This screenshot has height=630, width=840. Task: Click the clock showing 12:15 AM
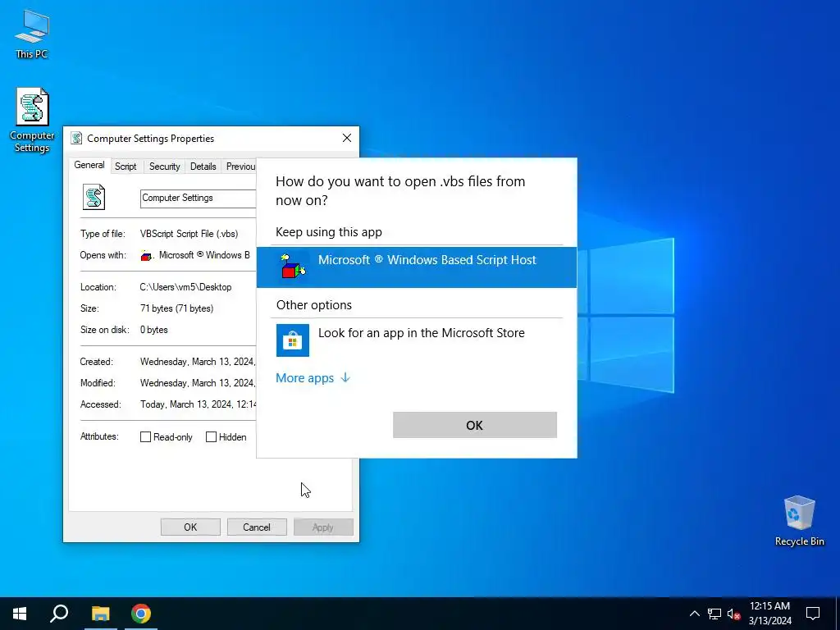[x=769, y=606]
